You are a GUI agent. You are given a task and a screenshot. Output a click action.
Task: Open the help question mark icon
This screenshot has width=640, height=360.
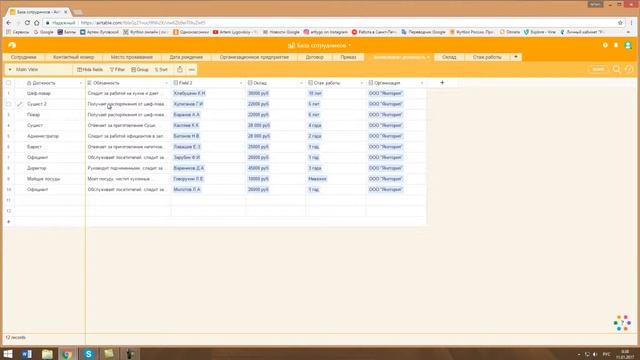(x=605, y=45)
